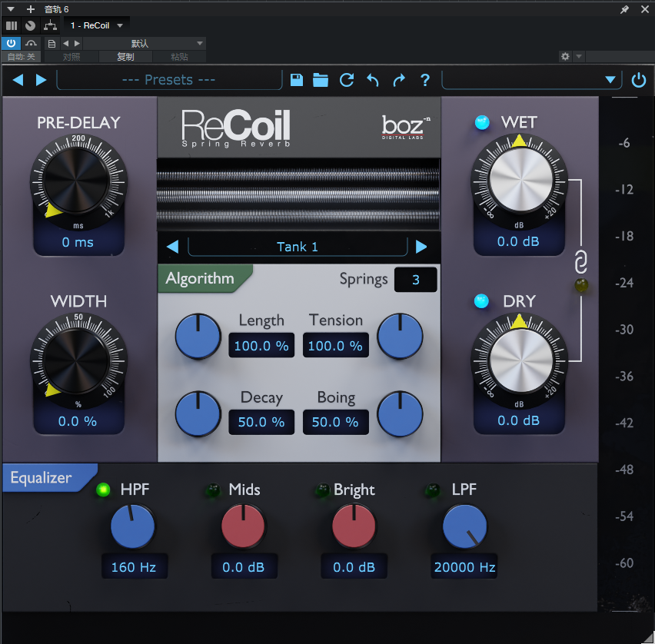
Task: Click the Length knob
Action: pos(198,336)
